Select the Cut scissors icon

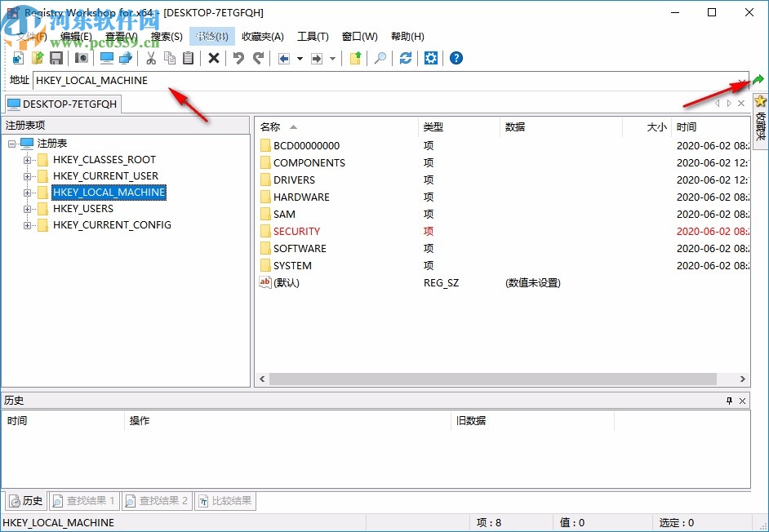[151, 58]
